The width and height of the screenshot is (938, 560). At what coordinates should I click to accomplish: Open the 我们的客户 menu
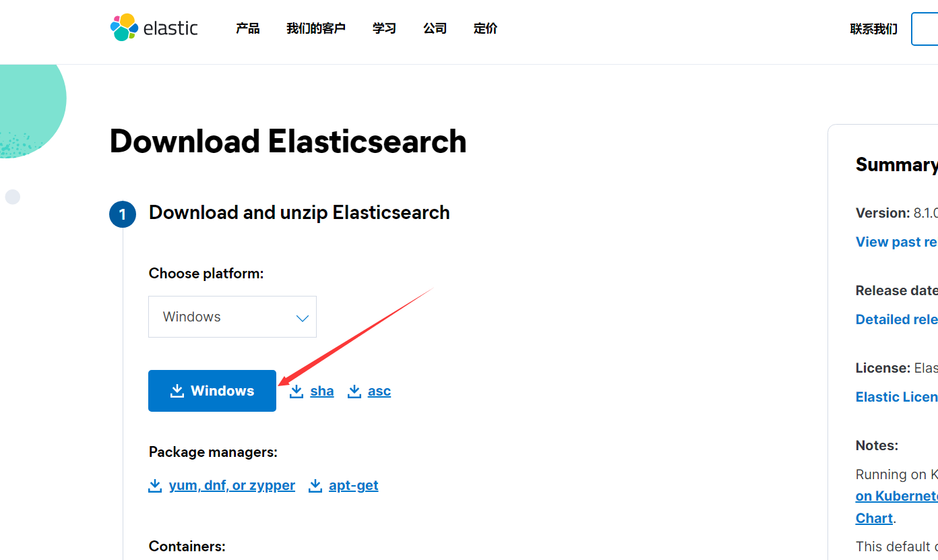tap(316, 28)
